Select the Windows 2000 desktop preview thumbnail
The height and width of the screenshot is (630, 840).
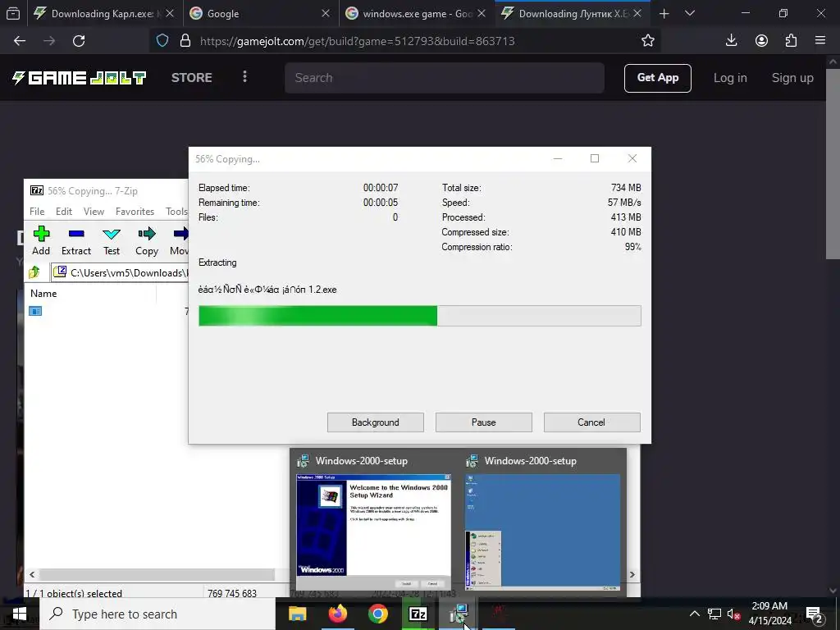pyautogui.click(x=543, y=532)
